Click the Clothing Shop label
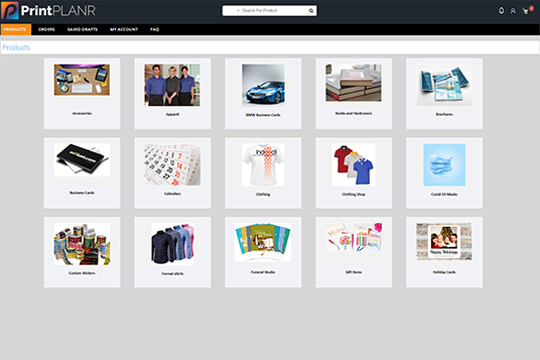The image size is (540, 360). 353,195
